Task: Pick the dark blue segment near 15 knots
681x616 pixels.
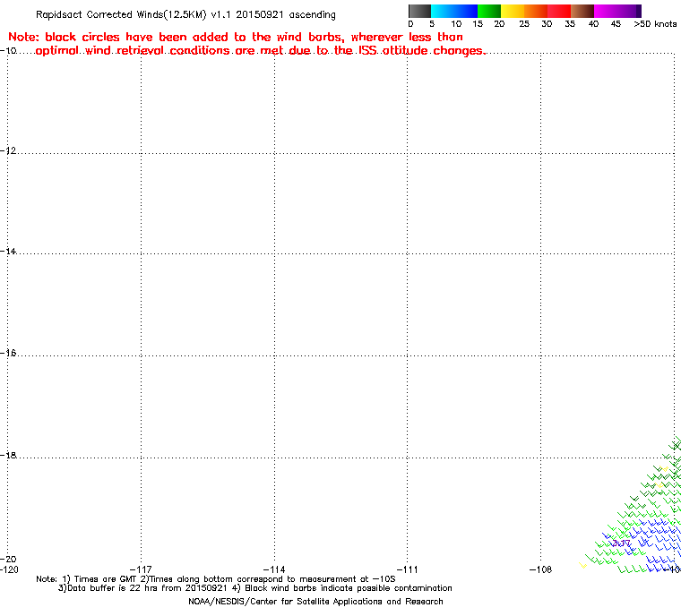Action: click(466, 11)
